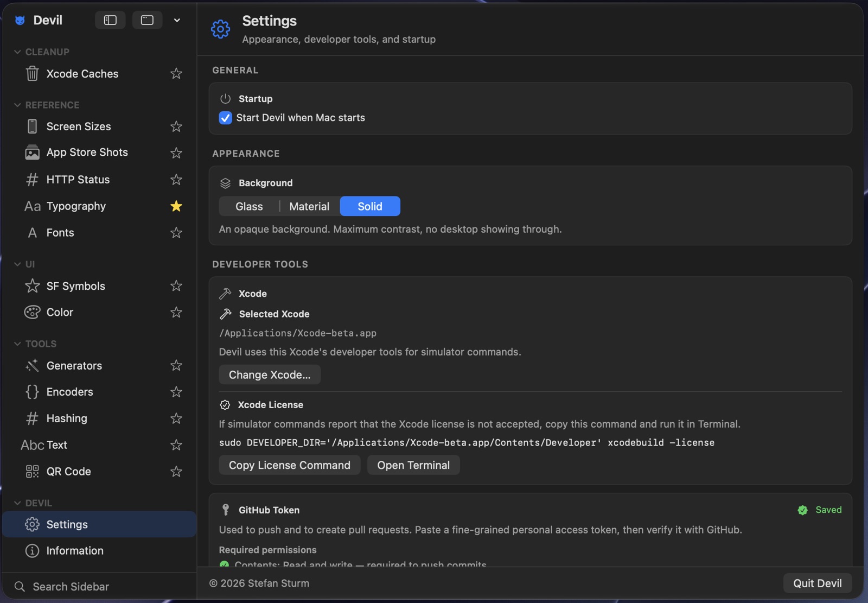Collapse the UI sidebar section
Image resolution: width=868 pixels, height=603 pixels.
(x=17, y=264)
